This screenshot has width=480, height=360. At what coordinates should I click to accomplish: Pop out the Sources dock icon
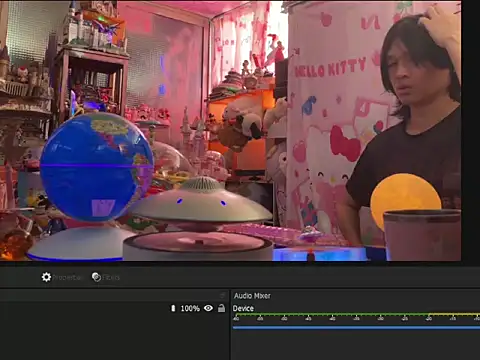click(x=223, y=295)
